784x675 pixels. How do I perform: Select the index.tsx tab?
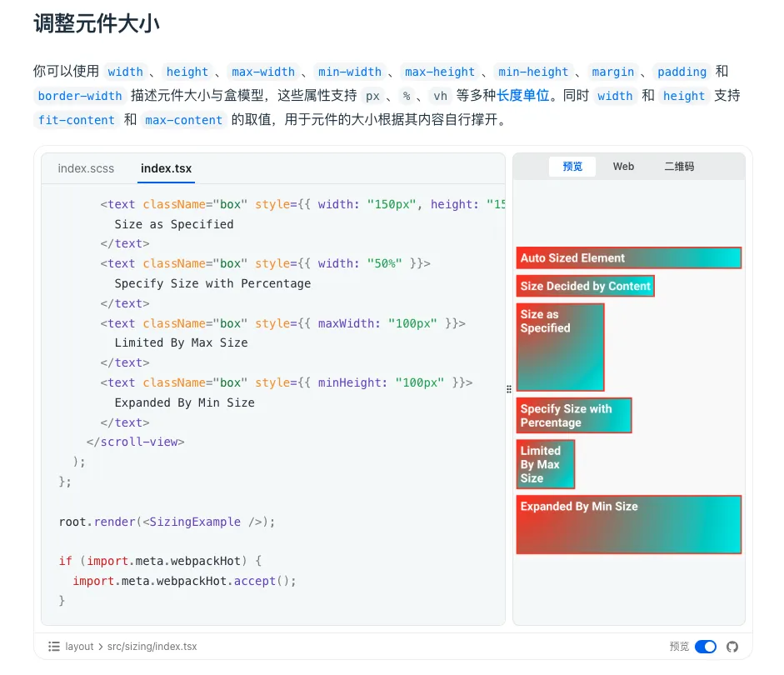tap(166, 168)
